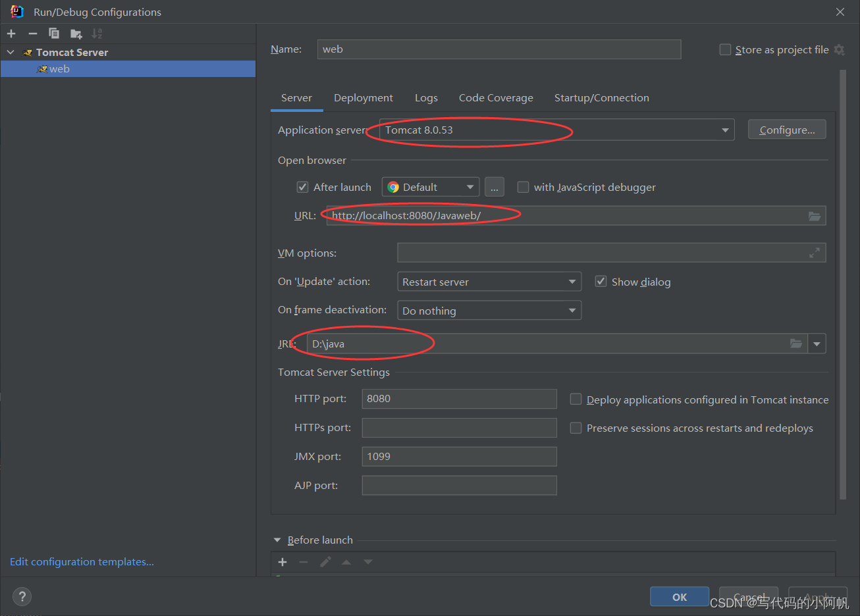
Task: Copy the selected configuration
Action: pyautogui.click(x=54, y=34)
